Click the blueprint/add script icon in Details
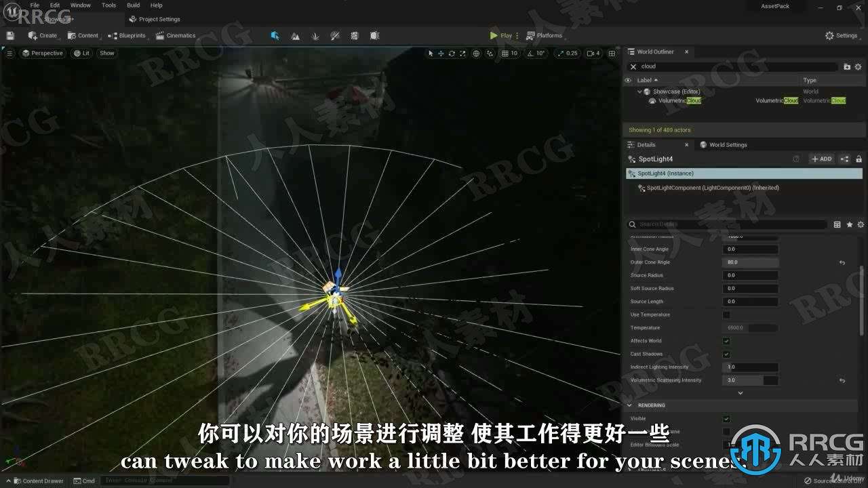Viewport: 868px width, 488px height. (x=844, y=159)
